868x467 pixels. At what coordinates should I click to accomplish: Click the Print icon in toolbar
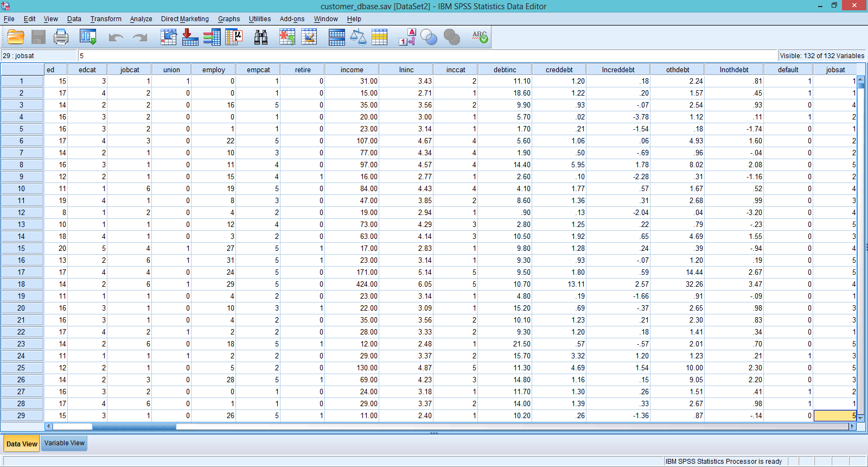[61, 37]
